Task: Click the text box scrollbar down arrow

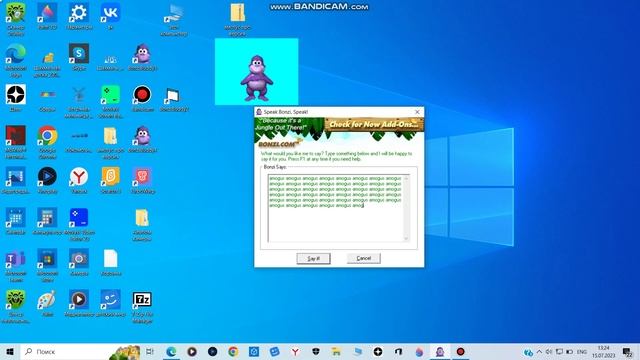Action: tap(406, 238)
